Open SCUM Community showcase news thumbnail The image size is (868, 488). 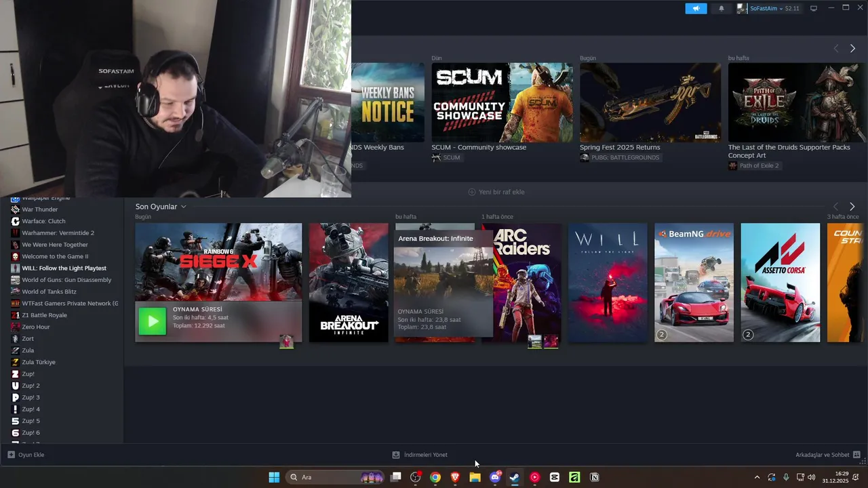[502, 102]
